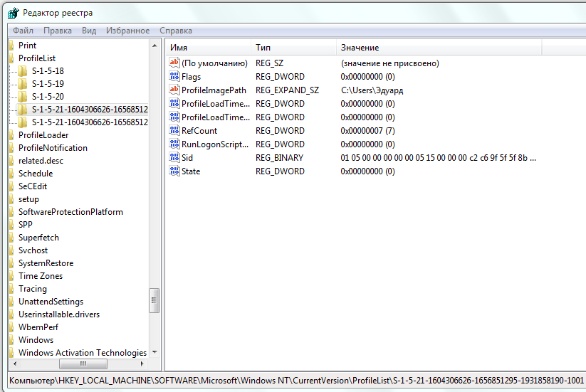Viewport: 586px width, 392px height.
Task: Click the tree horizontal scrollbar right arrow
Action: (143, 364)
